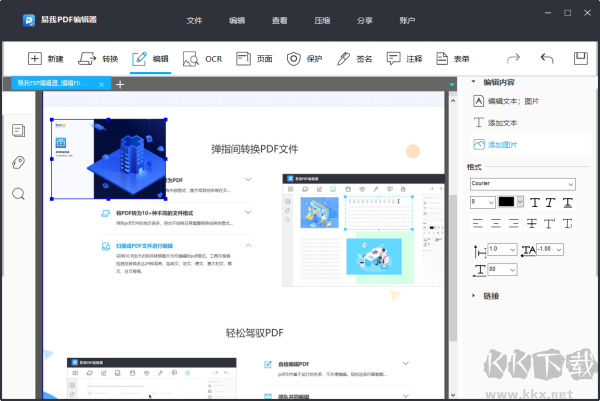Expand the 链接 section
Image resolution: width=600 pixels, height=401 pixels.
coord(473,295)
